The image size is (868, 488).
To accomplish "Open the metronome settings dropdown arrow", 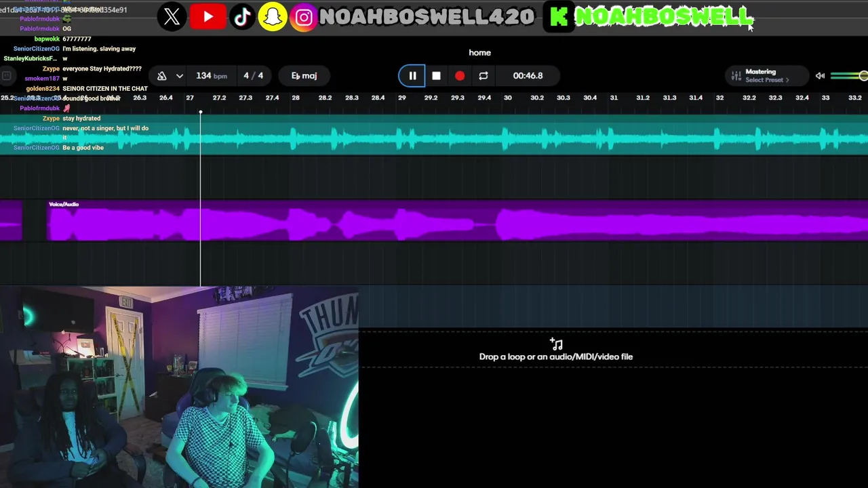I will pos(179,76).
